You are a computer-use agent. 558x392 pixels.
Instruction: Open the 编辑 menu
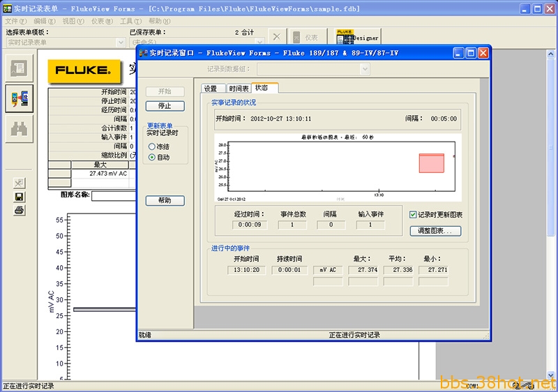point(45,21)
